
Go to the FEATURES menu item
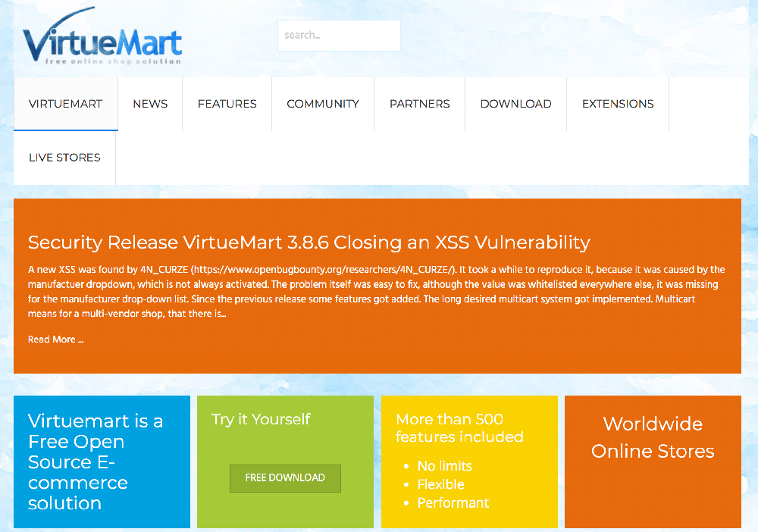pyautogui.click(x=227, y=104)
